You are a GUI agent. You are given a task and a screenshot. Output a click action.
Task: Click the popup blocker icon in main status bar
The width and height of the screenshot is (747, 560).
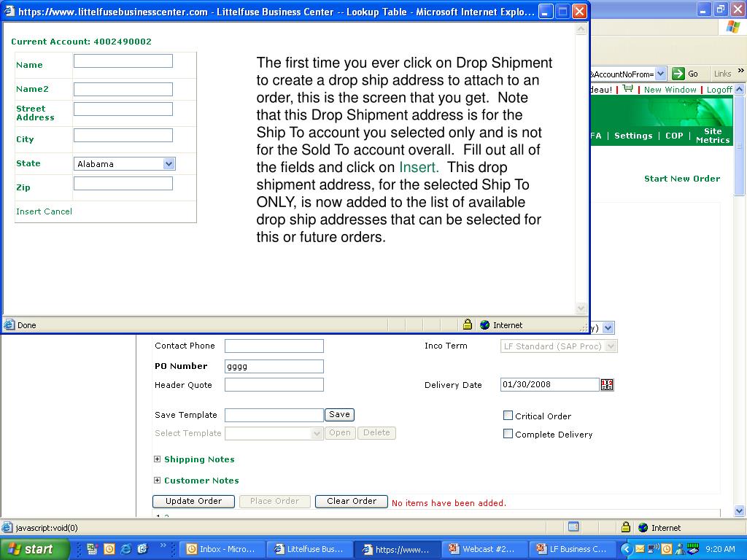[573, 526]
